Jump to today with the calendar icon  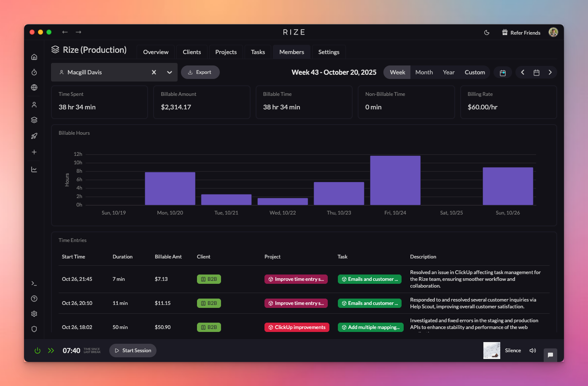[x=503, y=73]
